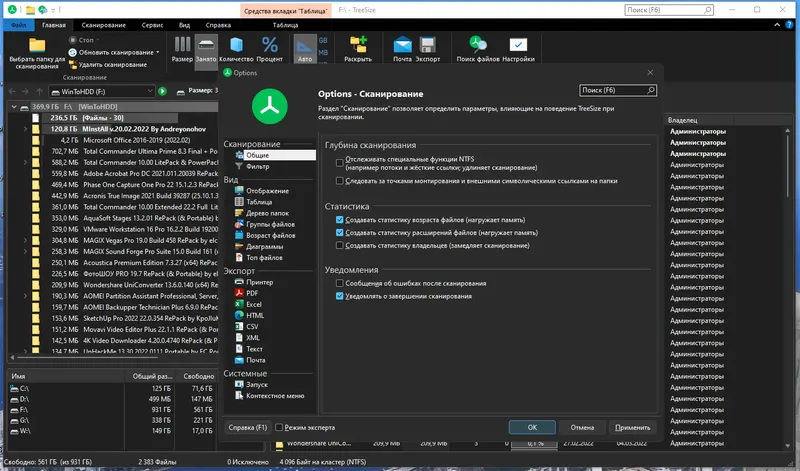Open Поиск файлов file search
Image resolution: width=800 pixels, height=471 pixels.
coord(478,44)
